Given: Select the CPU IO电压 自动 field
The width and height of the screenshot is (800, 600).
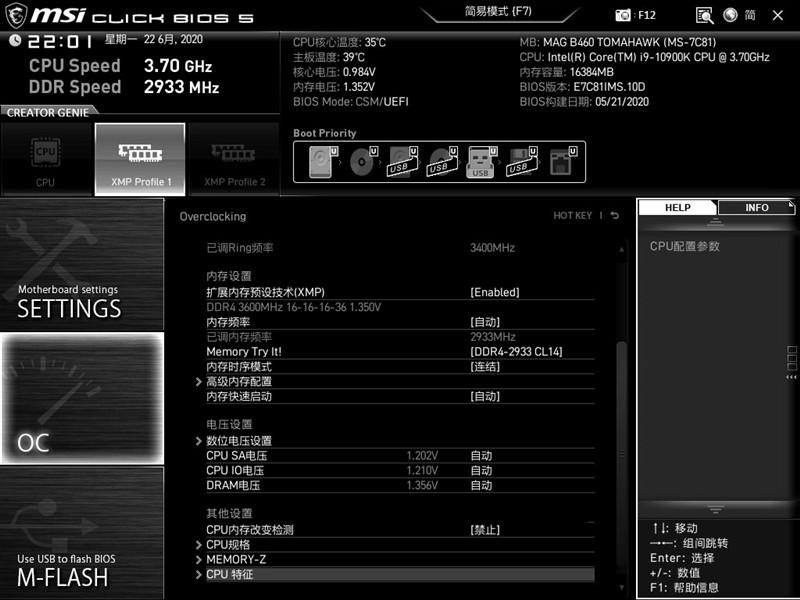Looking at the screenshot, I should pyautogui.click(x=481, y=470).
